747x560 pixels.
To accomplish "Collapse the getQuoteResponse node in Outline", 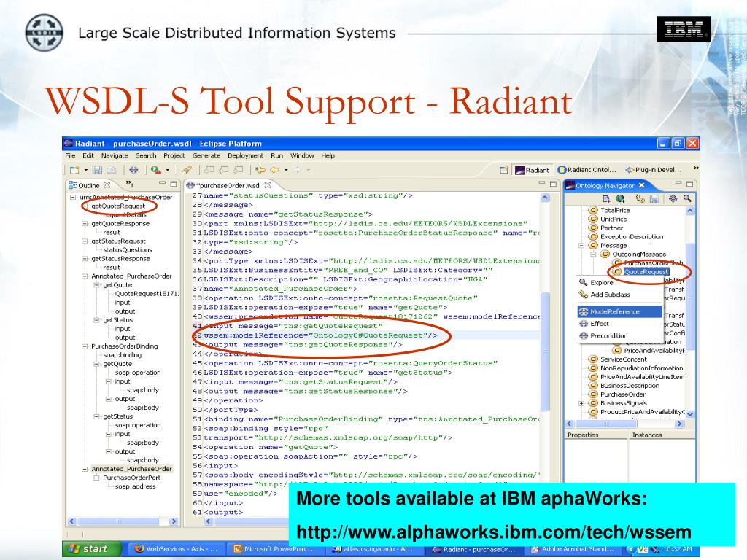I will coord(85,223).
